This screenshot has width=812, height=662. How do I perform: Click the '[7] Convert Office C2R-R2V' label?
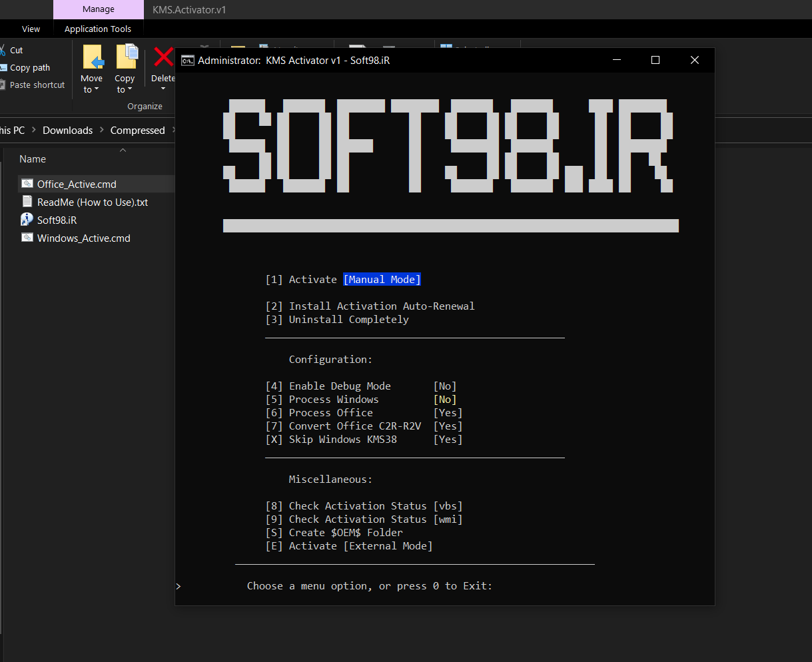[x=344, y=426]
